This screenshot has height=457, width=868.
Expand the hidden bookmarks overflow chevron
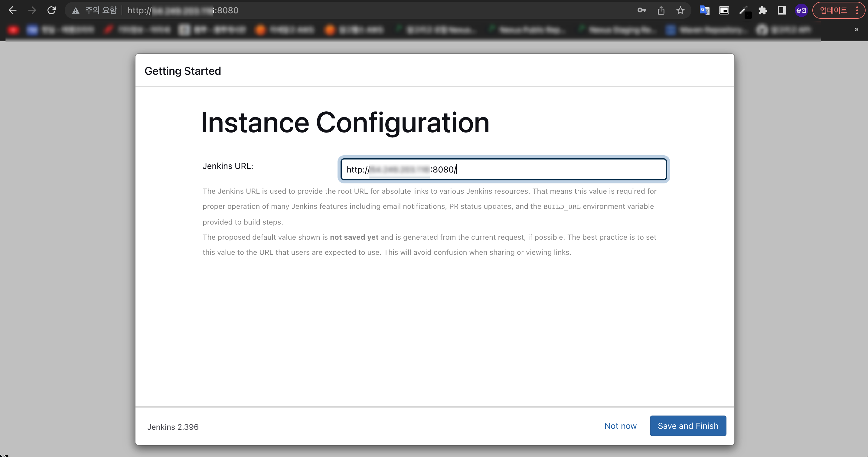856,30
